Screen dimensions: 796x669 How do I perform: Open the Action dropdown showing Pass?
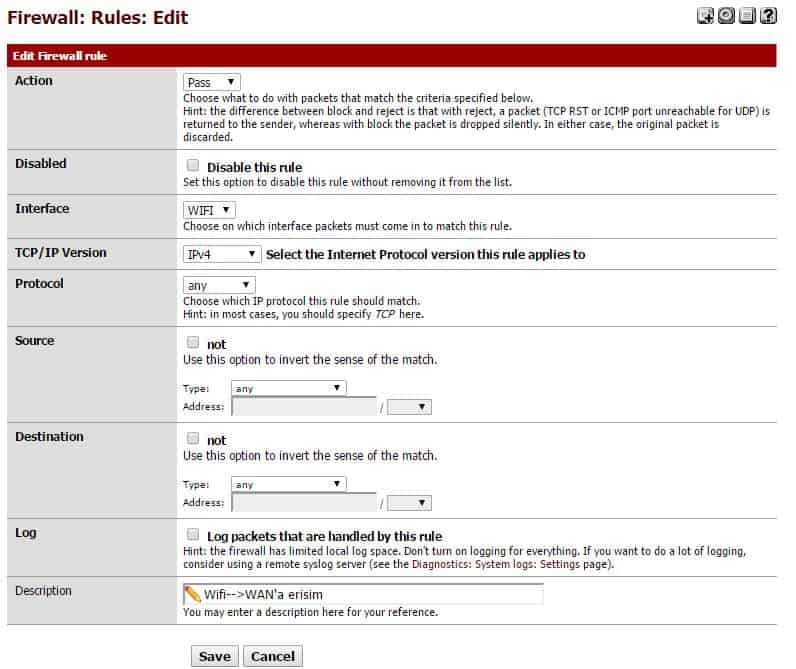(212, 82)
